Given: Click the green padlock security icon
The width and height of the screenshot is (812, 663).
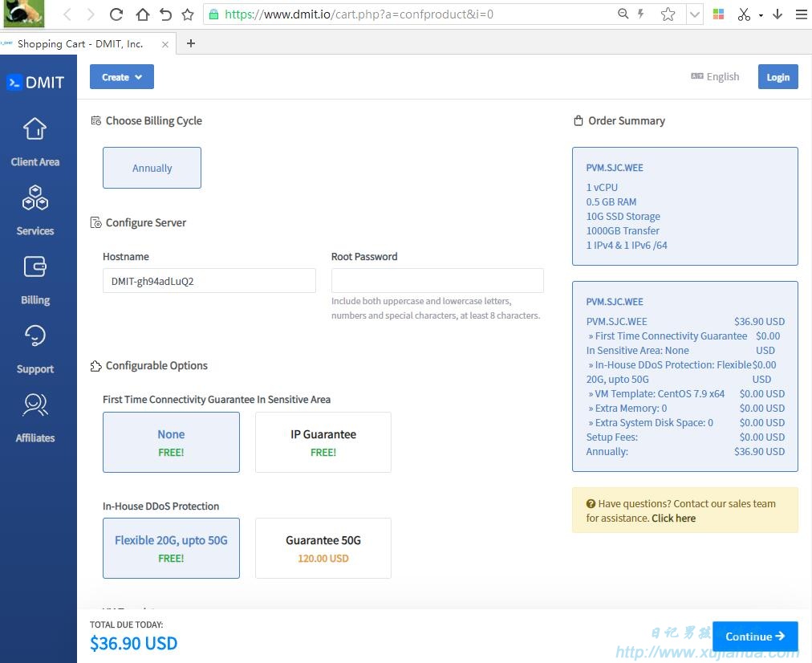Looking at the screenshot, I should [213, 14].
